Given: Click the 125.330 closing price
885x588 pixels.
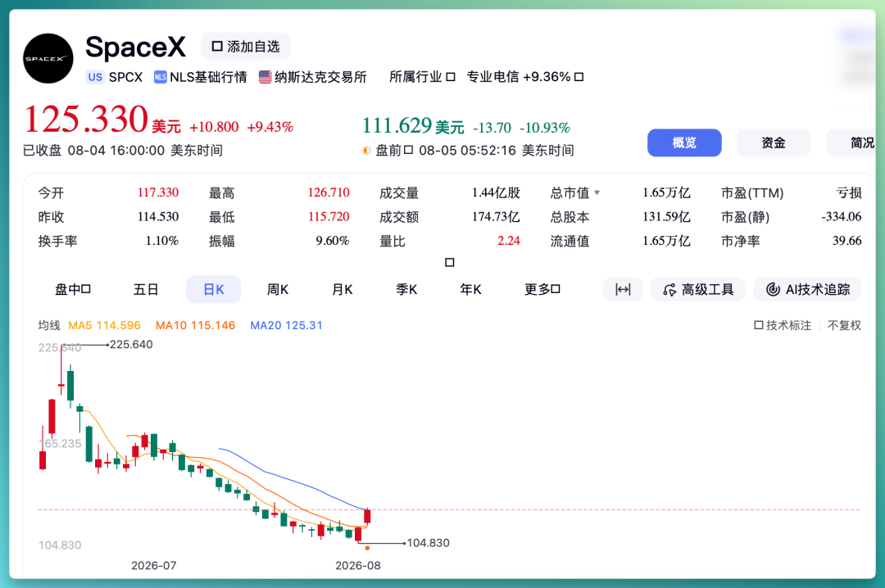Looking at the screenshot, I should click(x=86, y=119).
